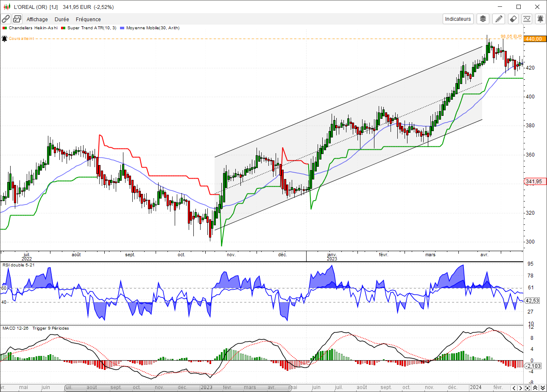Image resolution: width=547 pixels, height=392 pixels.
Task: Open the layers stack icon
Action: [483, 19]
